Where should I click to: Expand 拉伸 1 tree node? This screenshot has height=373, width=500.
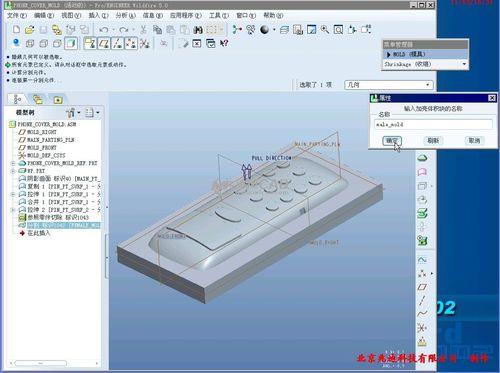(x=13, y=194)
